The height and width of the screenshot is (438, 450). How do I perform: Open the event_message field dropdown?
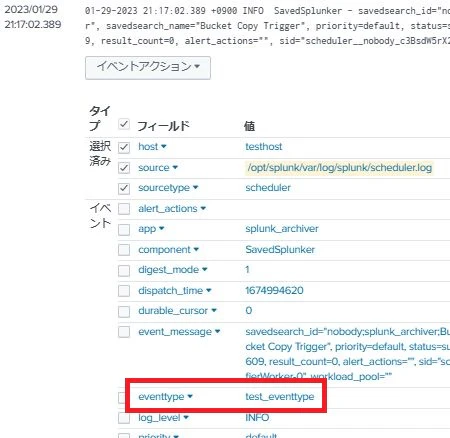pyautogui.click(x=179, y=332)
